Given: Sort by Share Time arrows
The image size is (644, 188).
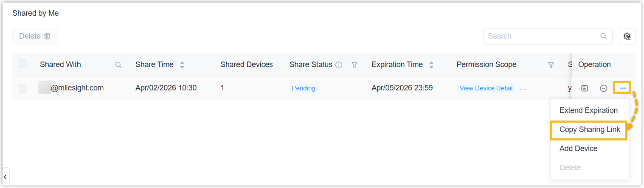Looking at the screenshot, I should tap(182, 65).
